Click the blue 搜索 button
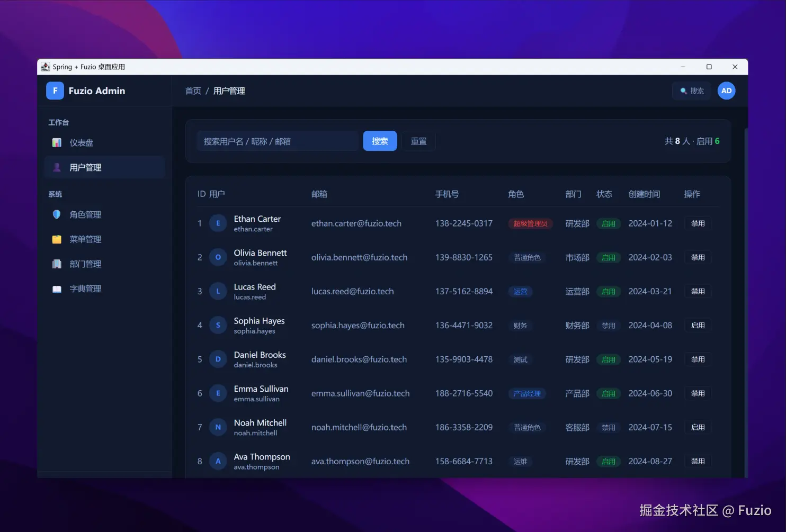Image resolution: width=786 pixels, height=532 pixels. tap(380, 141)
